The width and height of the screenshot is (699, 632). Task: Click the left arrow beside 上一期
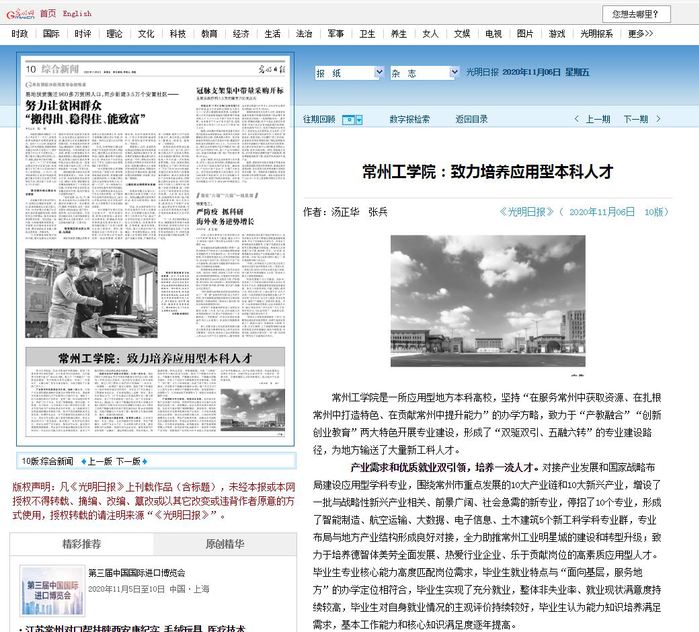[578, 119]
